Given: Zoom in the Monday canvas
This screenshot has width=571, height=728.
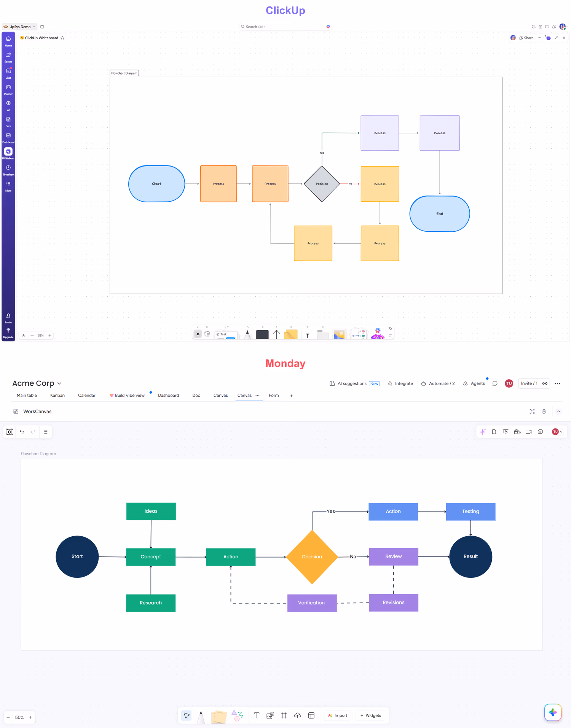Looking at the screenshot, I should [30, 717].
